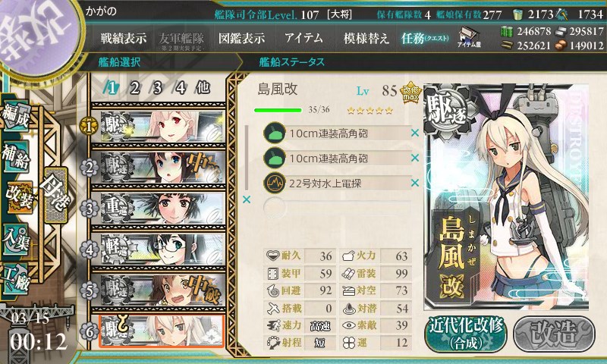The height and width of the screenshot is (364, 607).
Task: Click the first 10cm連装高角砲 equipment icon
Action: (x=274, y=133)
